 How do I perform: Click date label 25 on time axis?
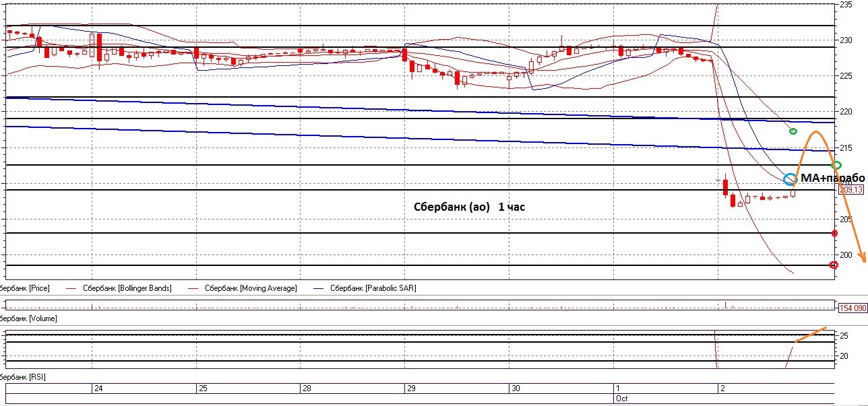[x=203, y=389]
